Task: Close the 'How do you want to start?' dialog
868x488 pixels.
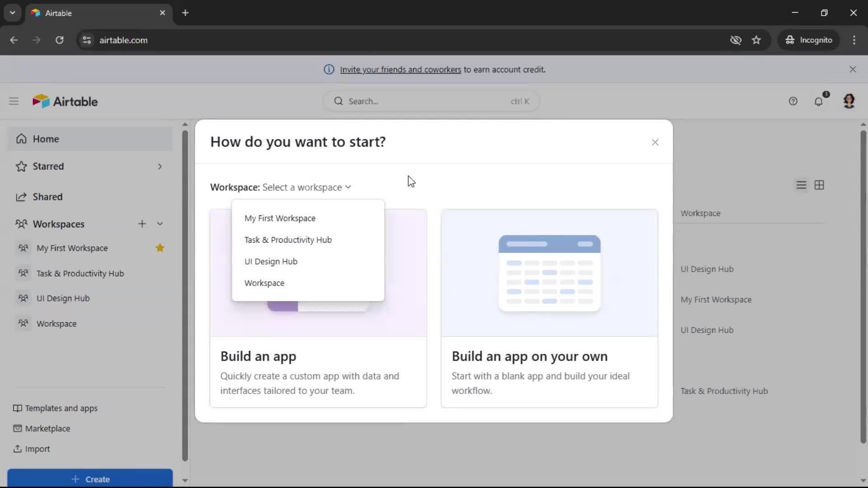Action: [x=655, y=142]
